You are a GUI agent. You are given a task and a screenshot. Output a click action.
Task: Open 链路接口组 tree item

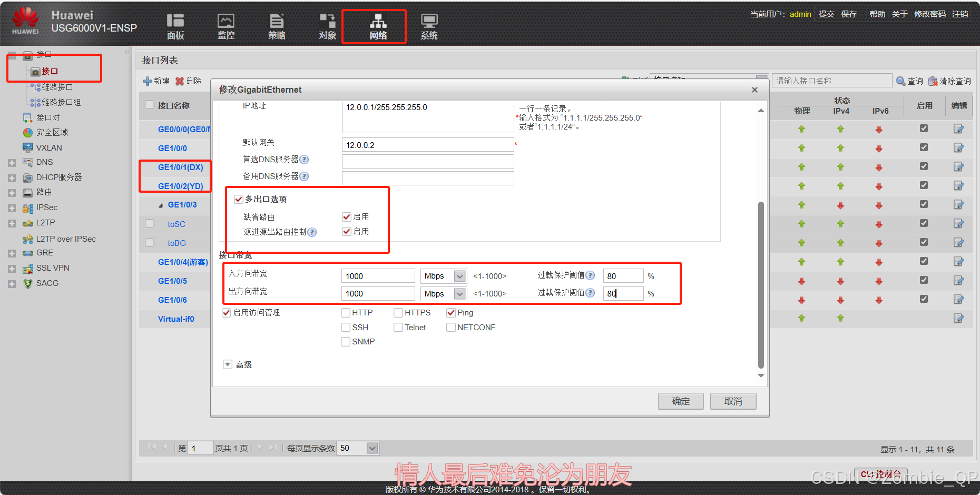coord(61,102)
